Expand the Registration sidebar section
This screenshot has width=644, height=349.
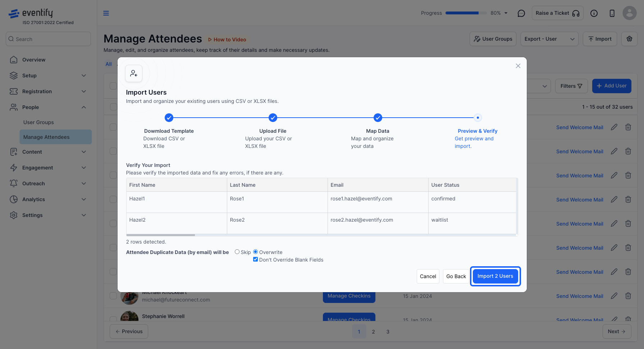pos(84,91)
